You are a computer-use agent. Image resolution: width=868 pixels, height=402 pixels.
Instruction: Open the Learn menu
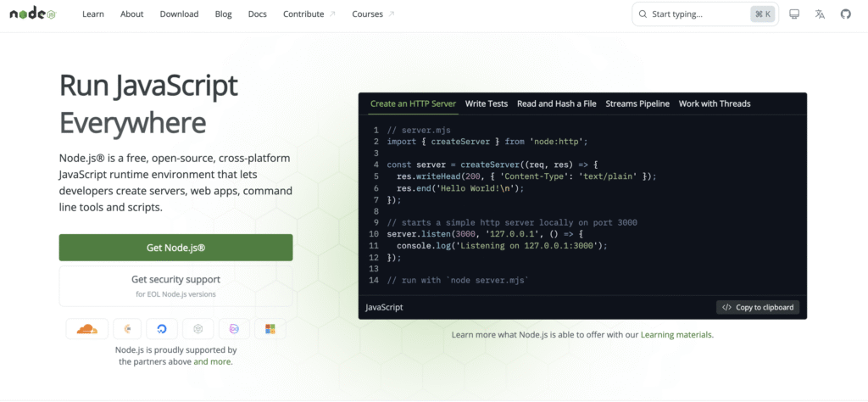tap(93, 14)
